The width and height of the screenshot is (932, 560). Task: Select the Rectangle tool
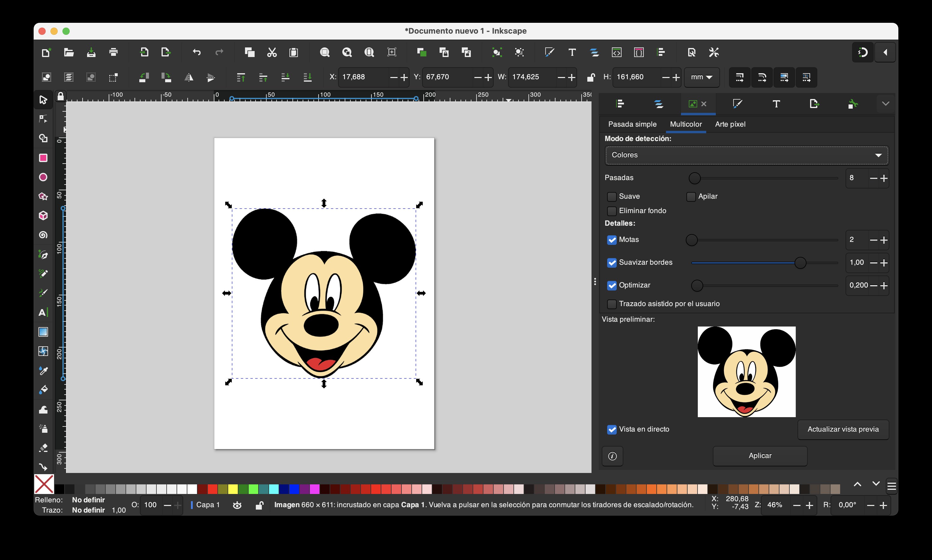click(x=43, y=158)
